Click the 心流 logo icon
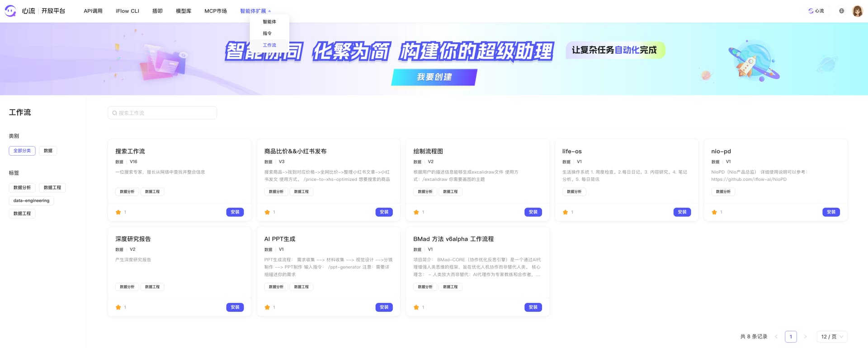Image resolution: width=868 pixels, height=348 pixels. [10, 11]
